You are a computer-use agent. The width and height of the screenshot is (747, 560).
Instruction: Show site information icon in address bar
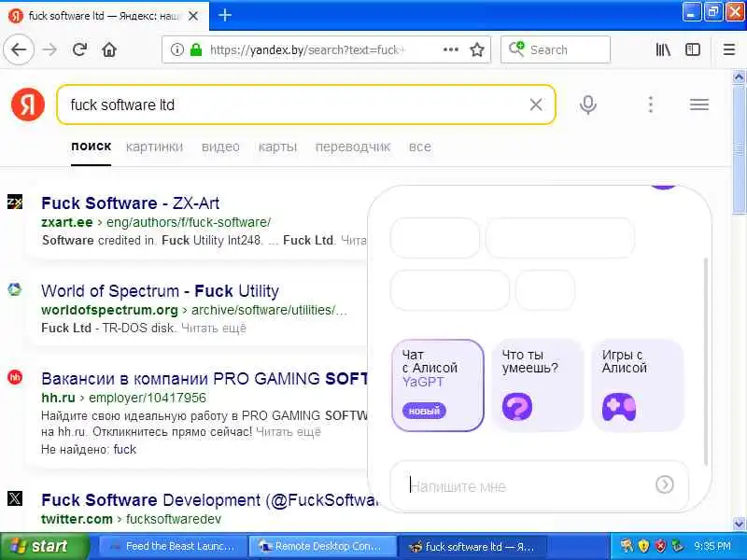click(x=176, y=49)
